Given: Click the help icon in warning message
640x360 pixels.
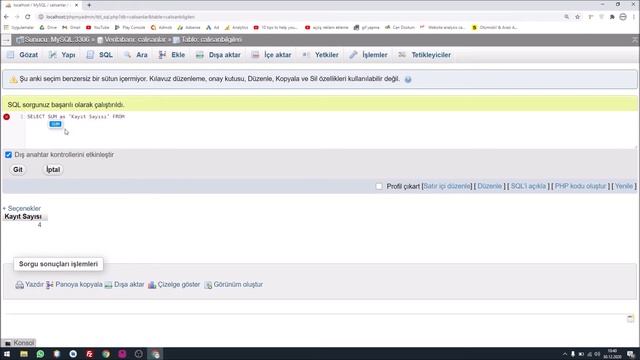Looking at the screenshot, I should pos(408,80).
